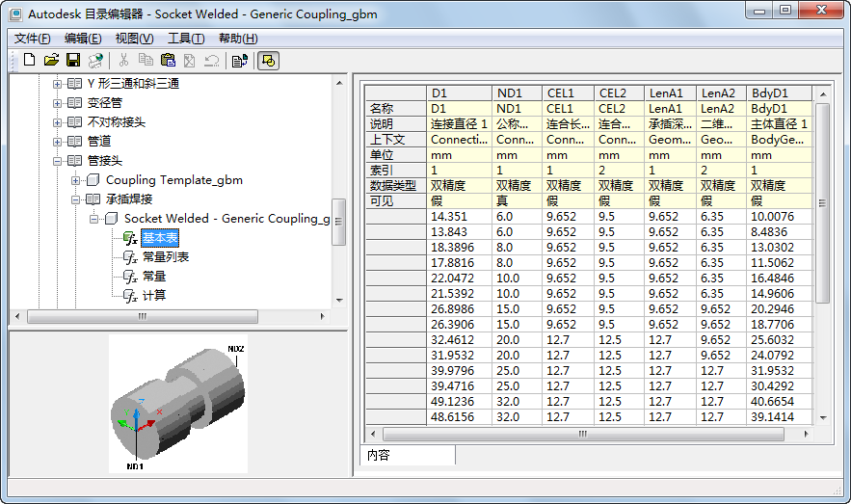Click the publish/migrate toolbar icon next to Save

pos(96,60)
